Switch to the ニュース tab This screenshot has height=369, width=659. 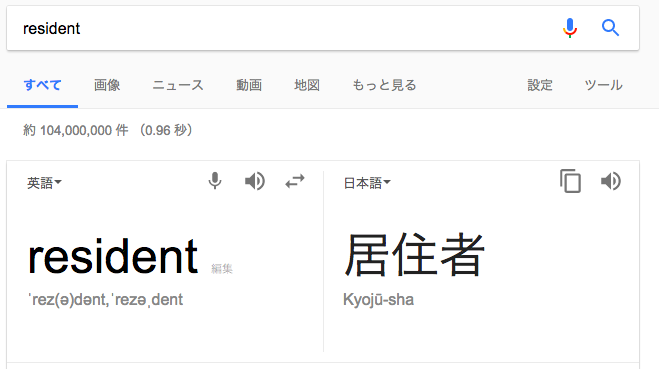click(x=178, y=85)
